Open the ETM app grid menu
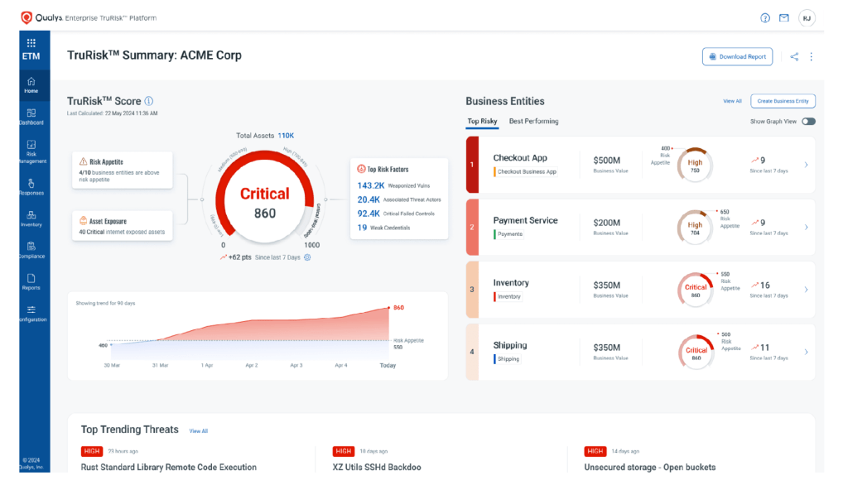 pos(31,42)
